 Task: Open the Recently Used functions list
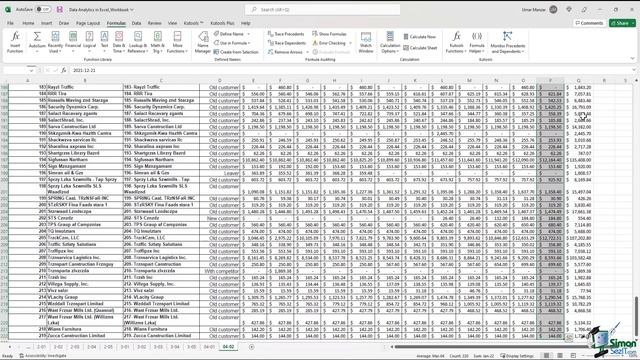55,42
